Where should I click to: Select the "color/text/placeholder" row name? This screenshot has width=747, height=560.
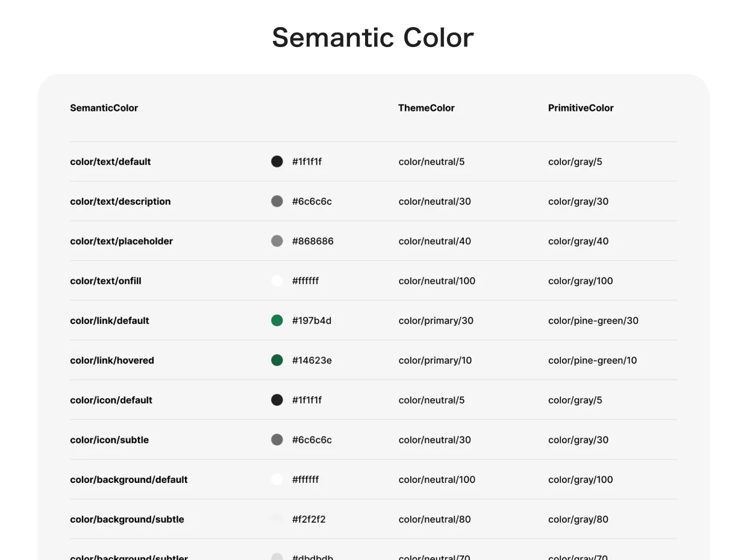coord(122,241)
